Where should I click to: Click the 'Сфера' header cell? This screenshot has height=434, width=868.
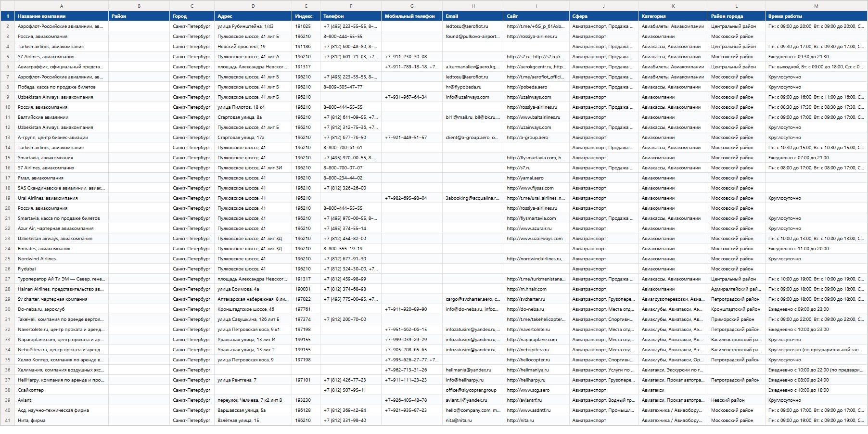[604, 16]
